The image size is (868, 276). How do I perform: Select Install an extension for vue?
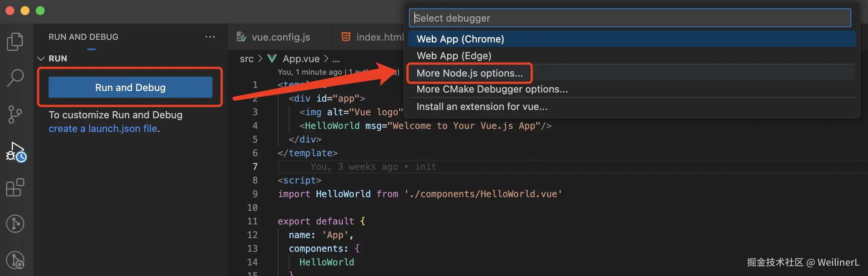tap(482, 107)
